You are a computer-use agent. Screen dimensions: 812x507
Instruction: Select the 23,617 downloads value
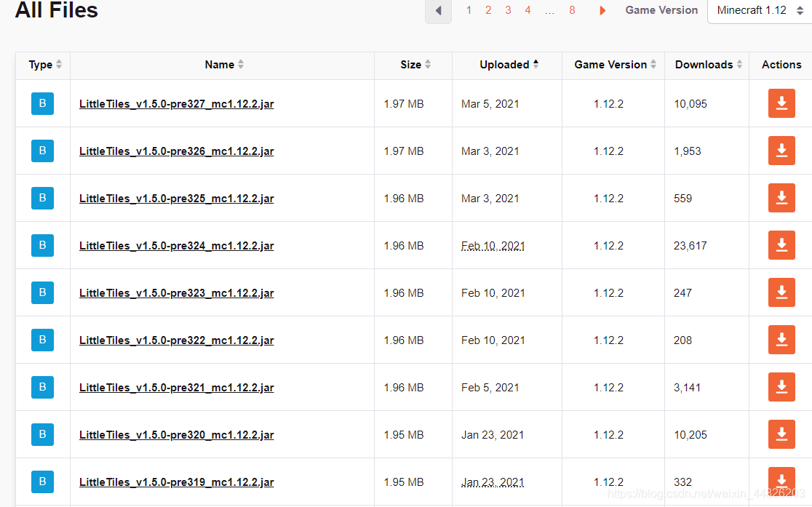pos(690,245)
